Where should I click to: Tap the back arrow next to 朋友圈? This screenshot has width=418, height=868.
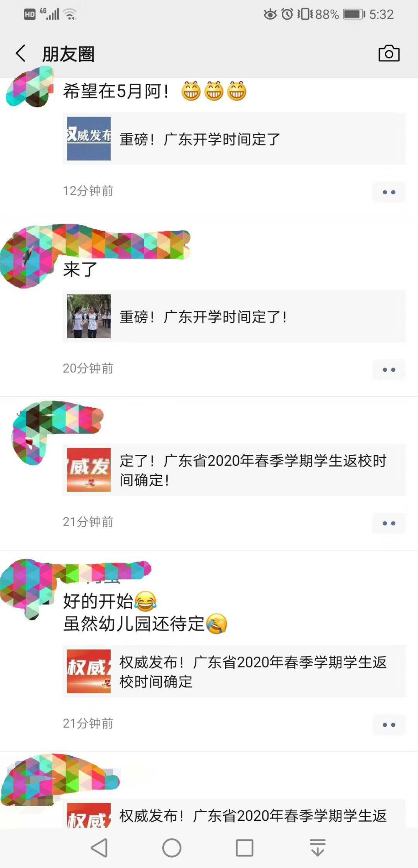20,53
